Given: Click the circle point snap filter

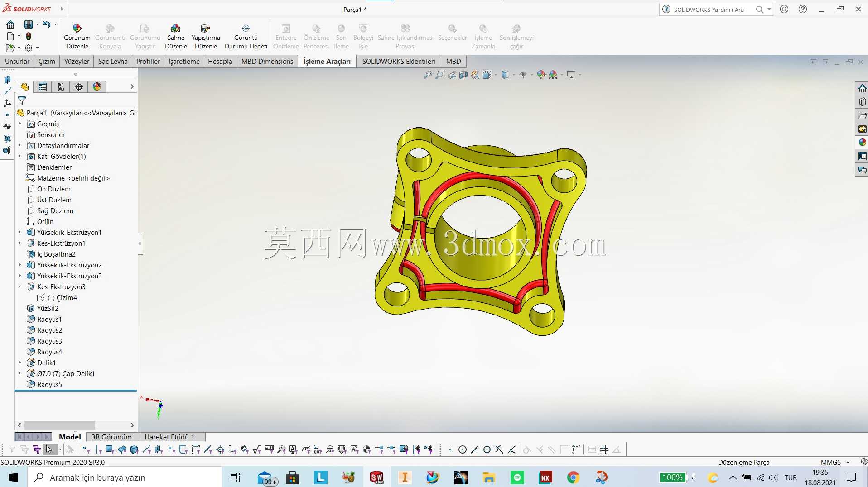Looking at the screenshot, I should tap(463, 449).
